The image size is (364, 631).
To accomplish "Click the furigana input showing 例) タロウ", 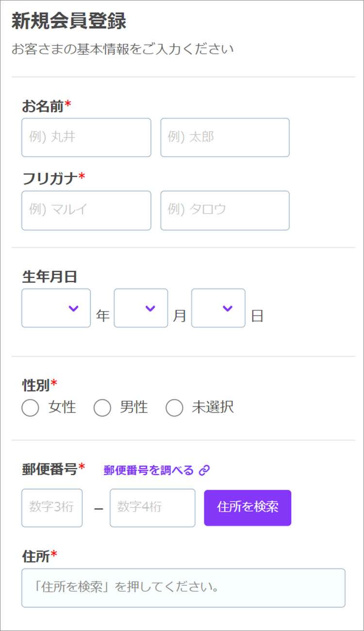I will pyautogui.click(x=225, y=211).
